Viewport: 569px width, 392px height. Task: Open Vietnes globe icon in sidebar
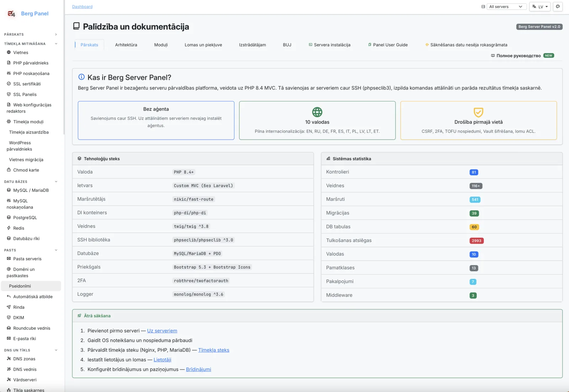9,52
